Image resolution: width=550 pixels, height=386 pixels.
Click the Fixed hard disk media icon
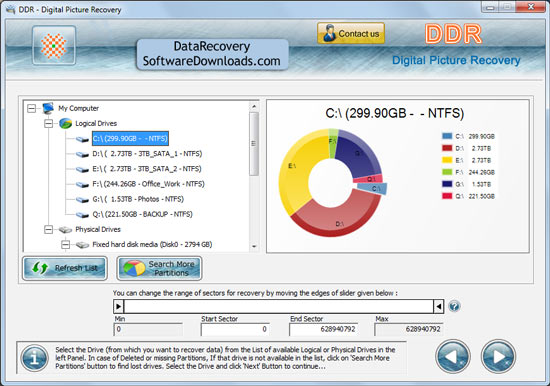tap(82, 245)
